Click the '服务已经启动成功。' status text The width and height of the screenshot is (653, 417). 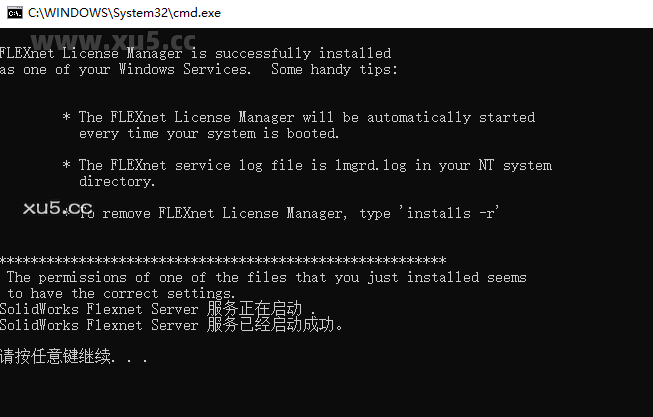click(x=275, y=325)
